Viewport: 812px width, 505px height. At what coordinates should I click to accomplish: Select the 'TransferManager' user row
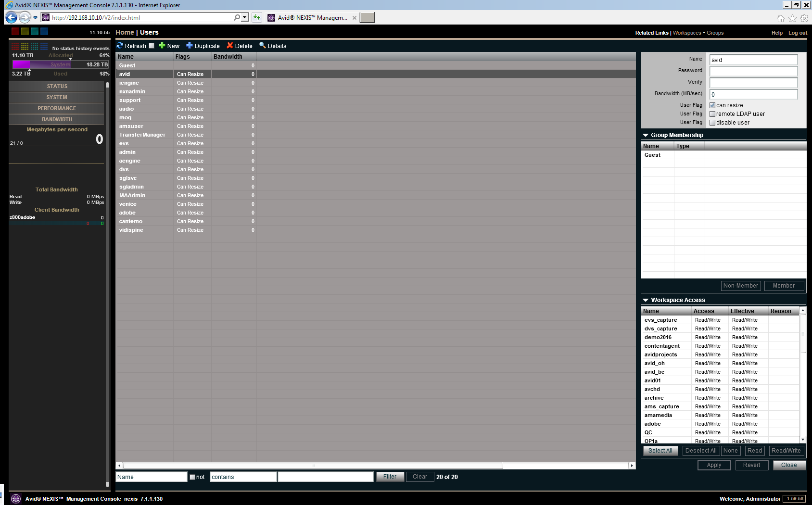click(375, 135)
